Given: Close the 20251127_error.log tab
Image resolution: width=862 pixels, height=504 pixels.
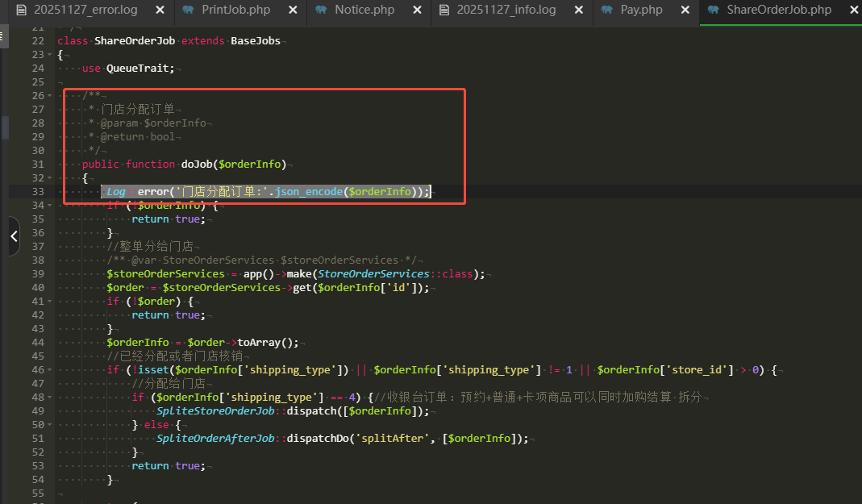Looking at the screenshot, I should point(160,10).
